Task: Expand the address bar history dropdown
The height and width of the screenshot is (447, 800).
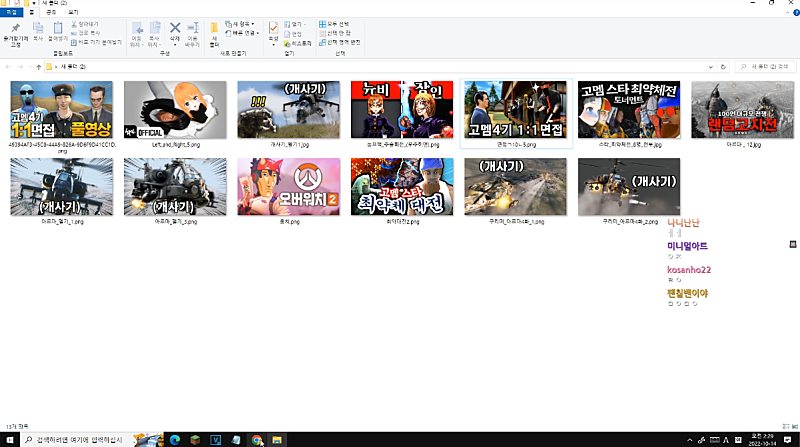Action: pos(709,66)
